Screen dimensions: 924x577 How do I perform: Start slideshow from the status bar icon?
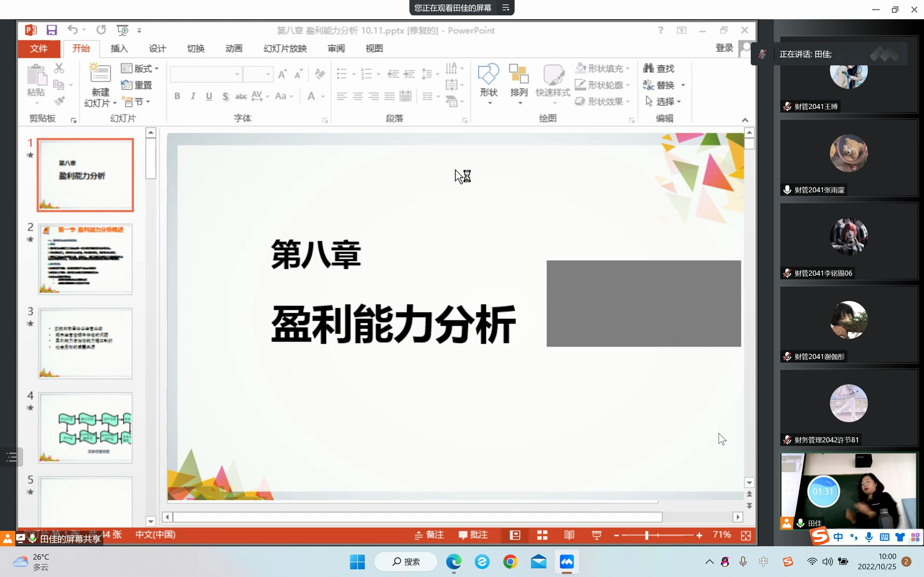click(x=596, y=535)
